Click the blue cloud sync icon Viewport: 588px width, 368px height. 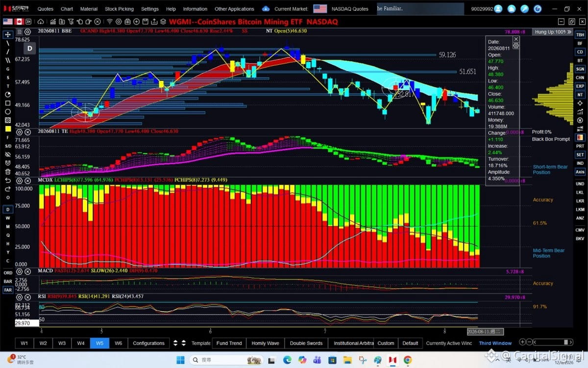coord(266,9)
